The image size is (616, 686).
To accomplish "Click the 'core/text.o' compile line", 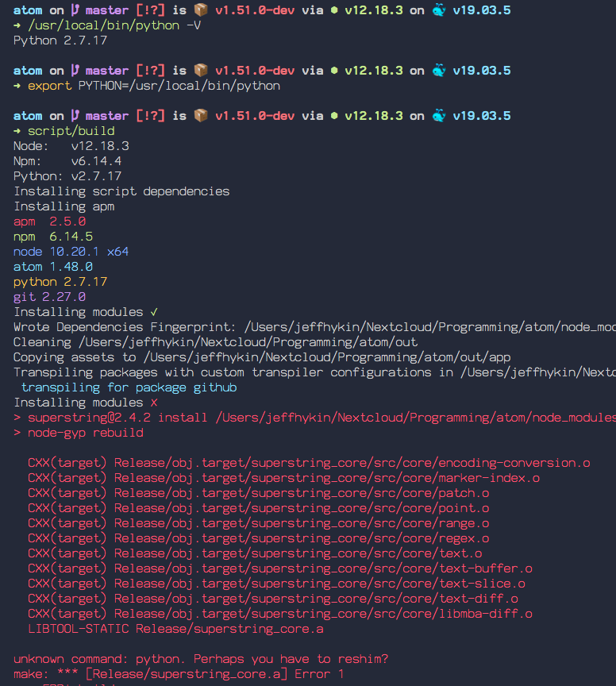I will 255,553.
